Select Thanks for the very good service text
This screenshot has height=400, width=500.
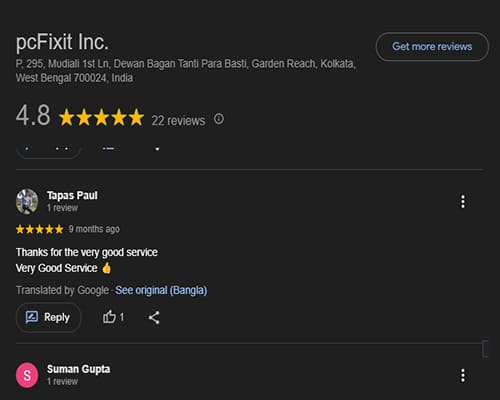(x=87, y=252)
